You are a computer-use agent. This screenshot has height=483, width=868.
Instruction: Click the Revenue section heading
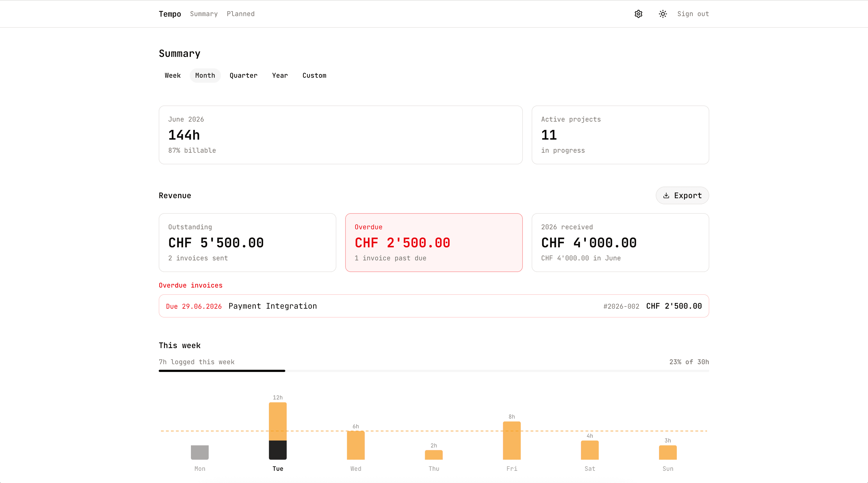(175, 196)
